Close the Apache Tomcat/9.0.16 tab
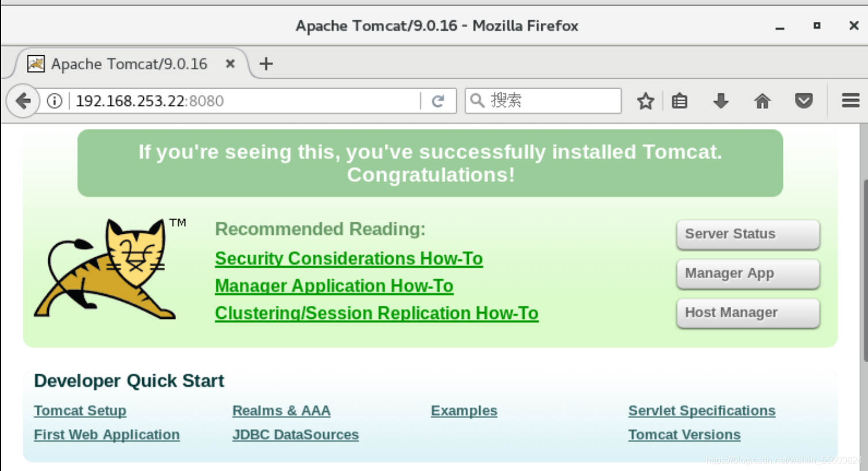This screenshot has width=868, height=471. 230,64
